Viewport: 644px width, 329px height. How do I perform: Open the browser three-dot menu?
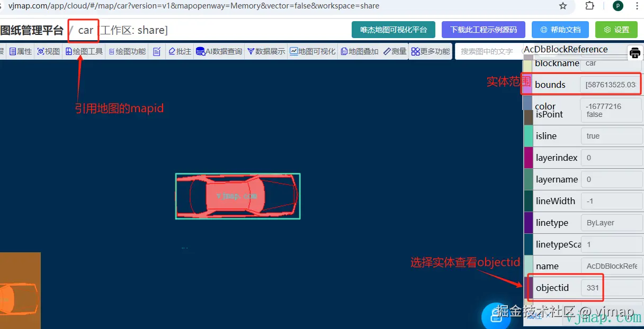pyautogui.click(x=638, y=6)
